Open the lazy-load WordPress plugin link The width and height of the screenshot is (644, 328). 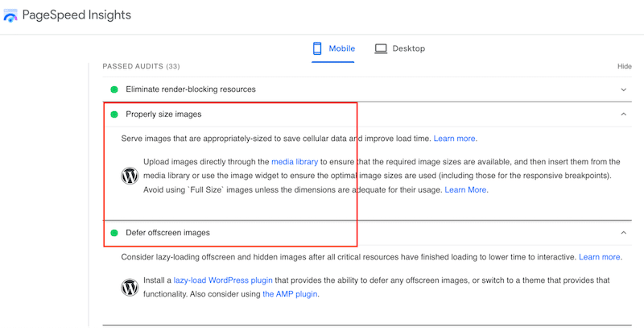point(223,280)
